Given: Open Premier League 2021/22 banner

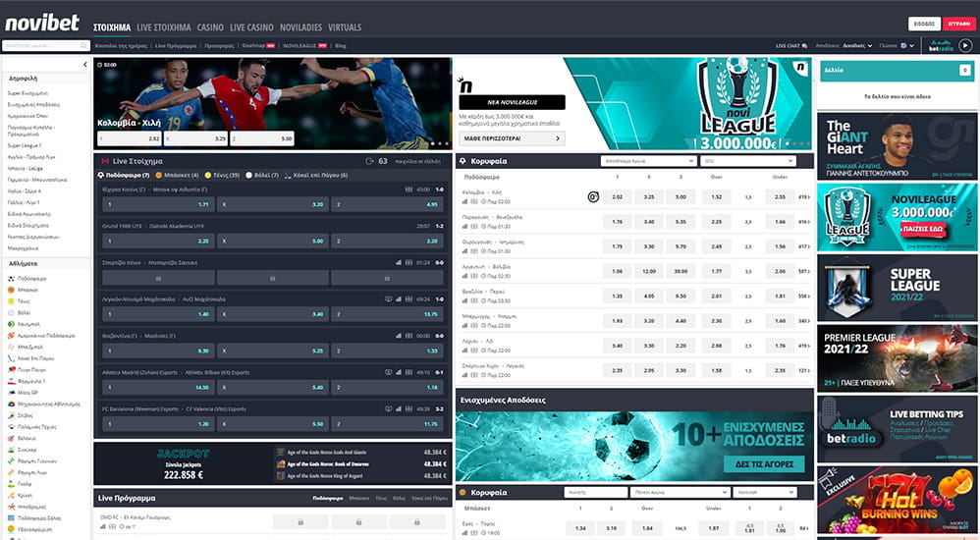Looking at the screenshot, I should (897, 358).
